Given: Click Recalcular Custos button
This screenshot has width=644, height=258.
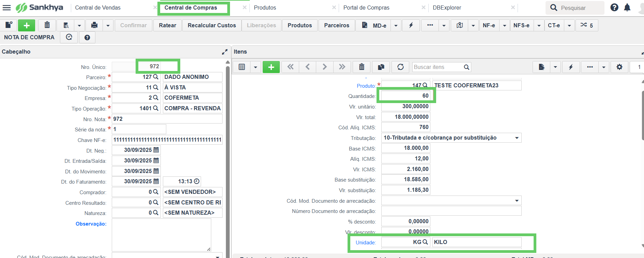Looking at the screenshot, I should (212, 25).
